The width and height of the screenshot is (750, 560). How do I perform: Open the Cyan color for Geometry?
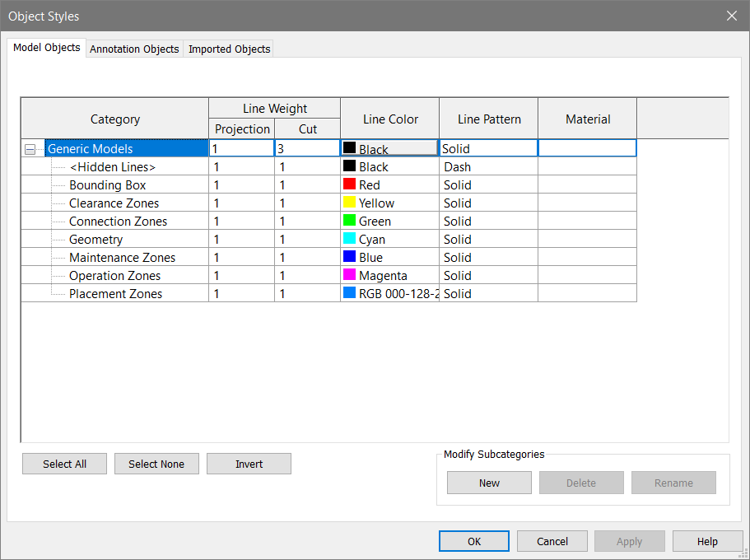(389, 240)
